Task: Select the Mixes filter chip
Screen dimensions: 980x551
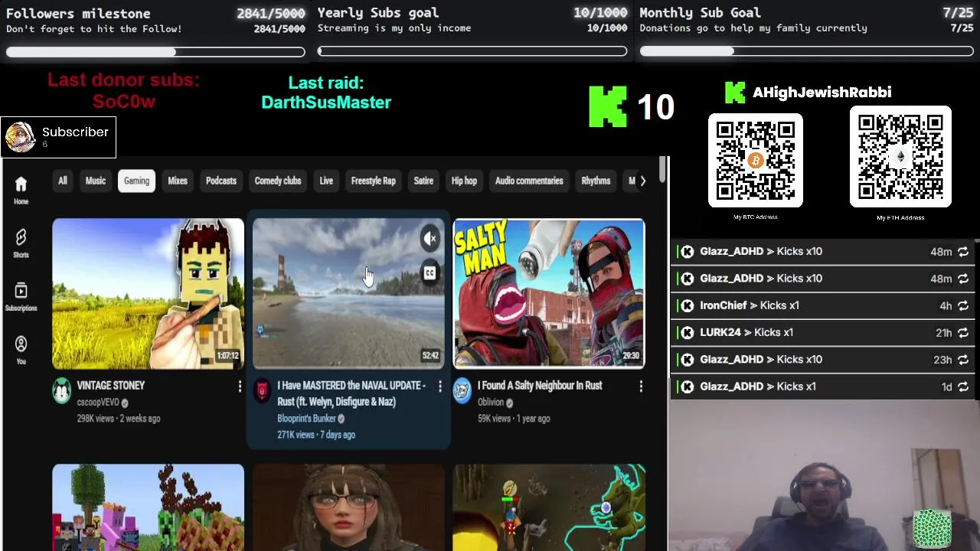Action: click(x=178, y=181)
